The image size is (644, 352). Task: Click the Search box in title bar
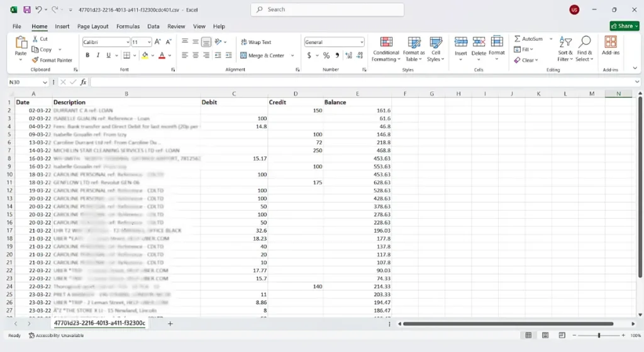(x=327, y=9)
